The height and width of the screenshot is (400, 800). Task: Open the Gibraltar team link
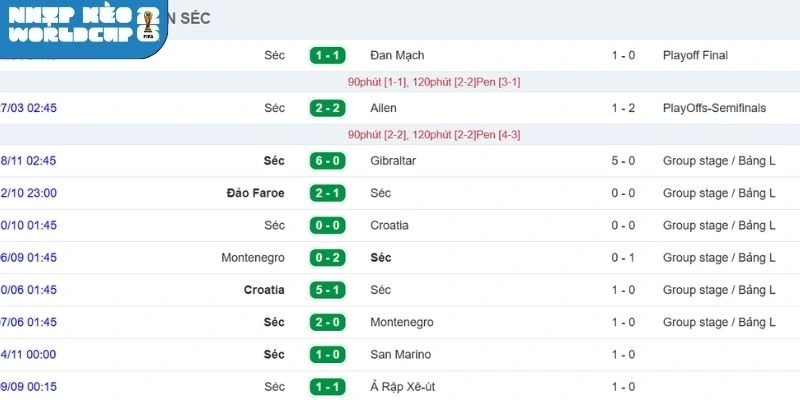[x=393, y=161]
